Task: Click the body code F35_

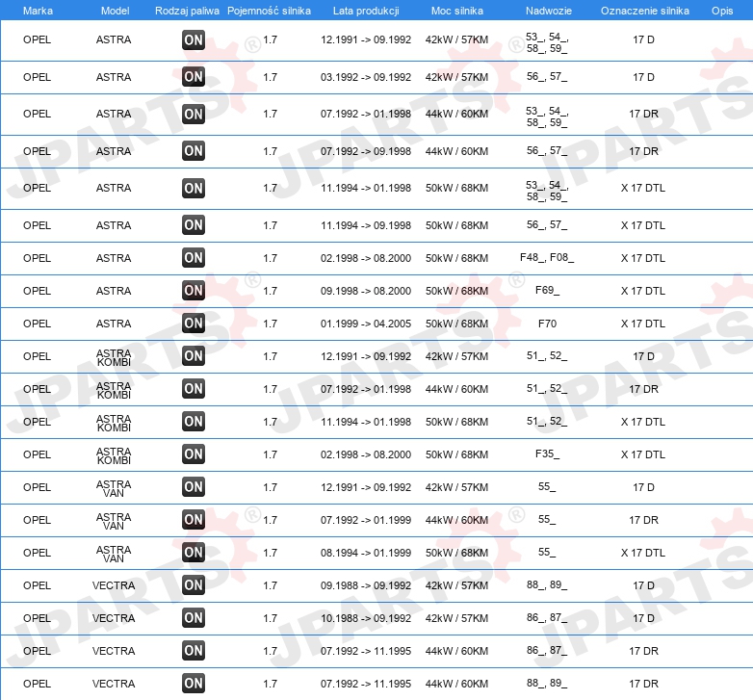Action: coord(547,454)
